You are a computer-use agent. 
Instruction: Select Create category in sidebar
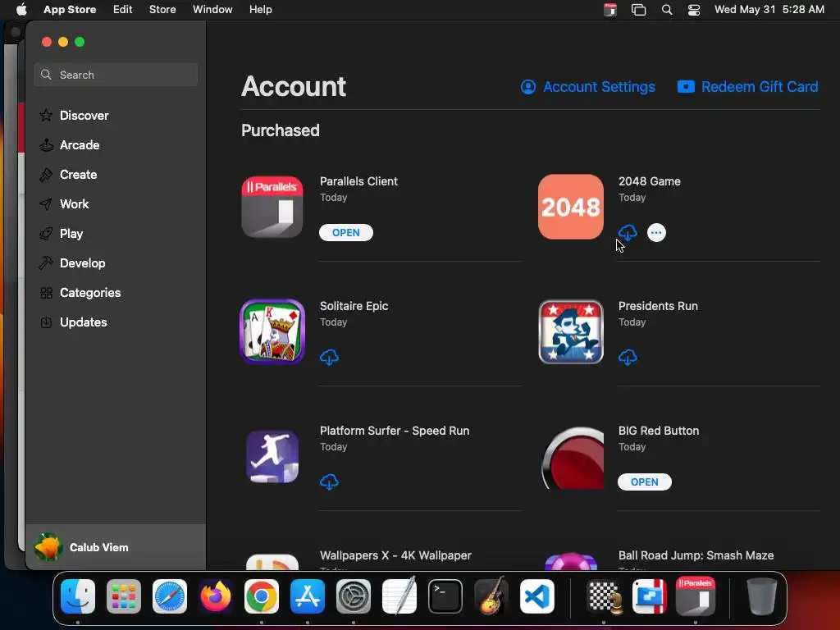pyautogui.click(x=68, y=174)
